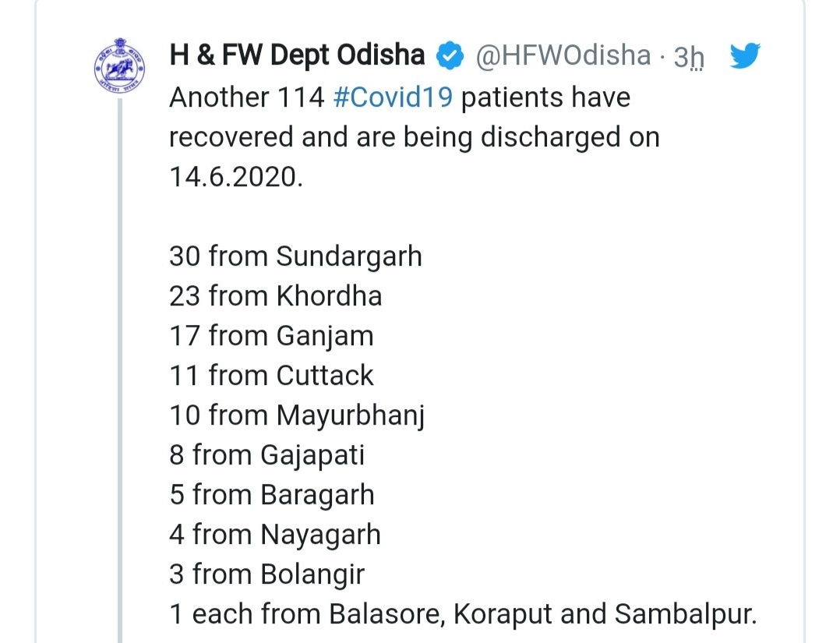Select the '23 from Khordha' text line
The image size is (840, 643).
pos(275,296)
